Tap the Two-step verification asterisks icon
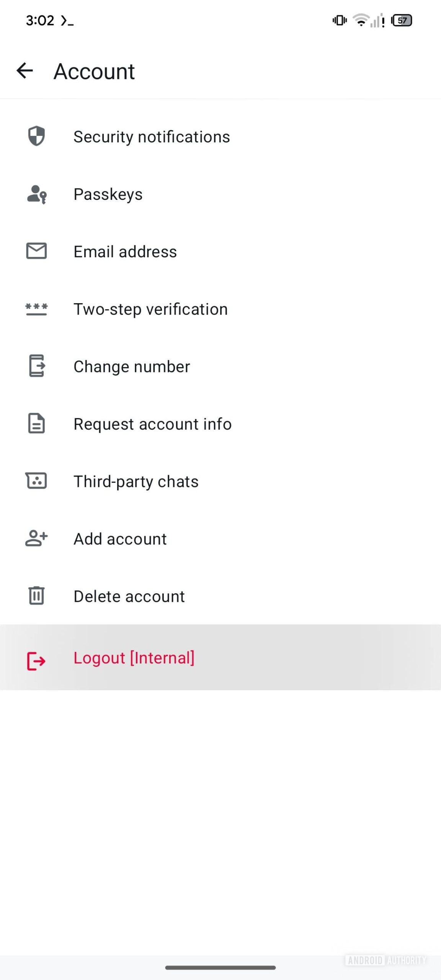The image size is (441, 980). [36, 309]
